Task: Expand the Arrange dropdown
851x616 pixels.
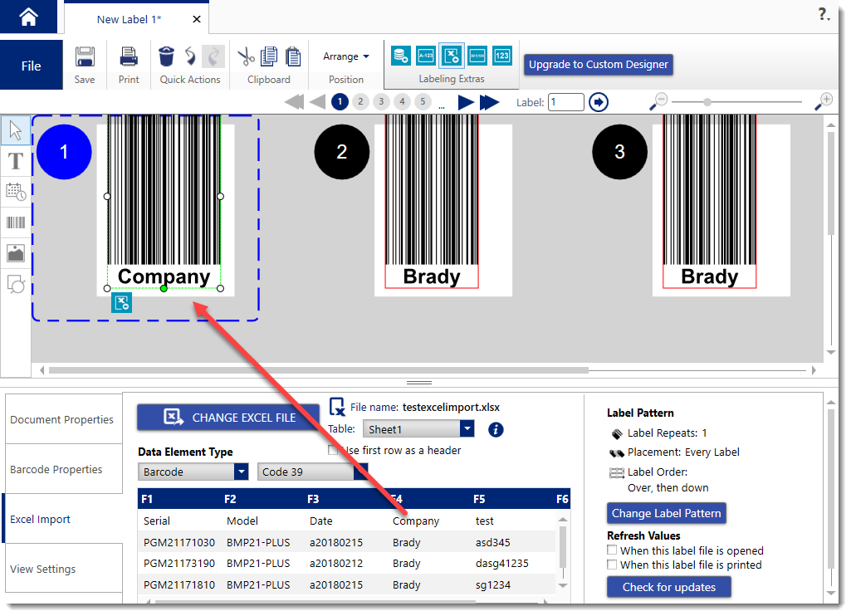Action: coord(346,56)
